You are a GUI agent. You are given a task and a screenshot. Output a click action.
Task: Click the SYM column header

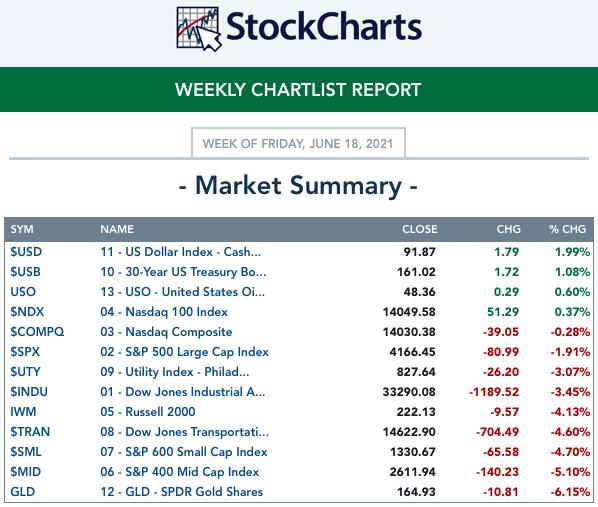(x=22, y=229)
